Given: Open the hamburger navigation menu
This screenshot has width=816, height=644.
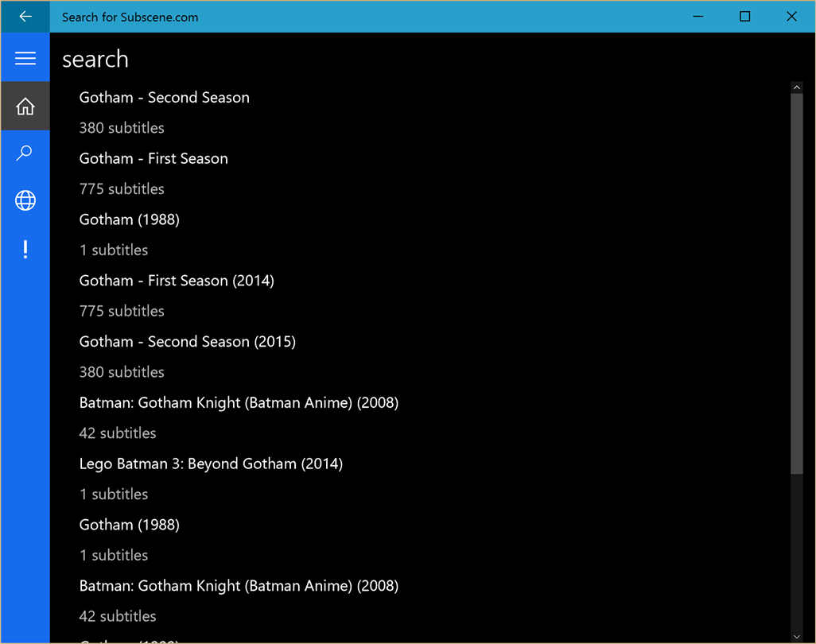Looking at the screenshot, I should point(25,58).
